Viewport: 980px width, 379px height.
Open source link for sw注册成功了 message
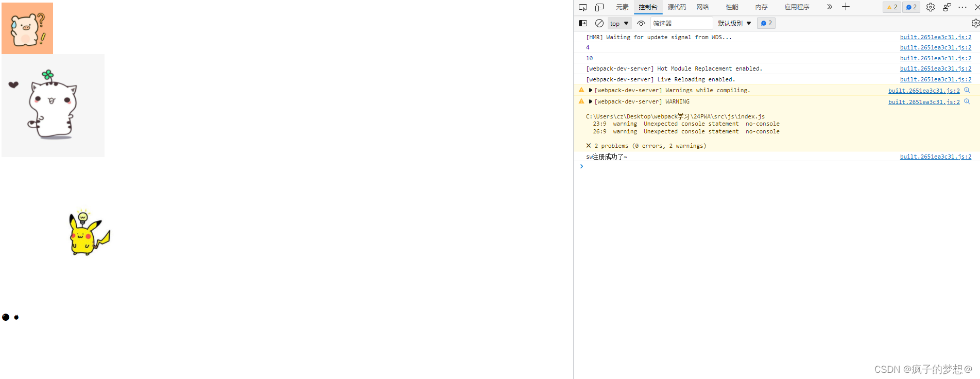click(936, 157)
